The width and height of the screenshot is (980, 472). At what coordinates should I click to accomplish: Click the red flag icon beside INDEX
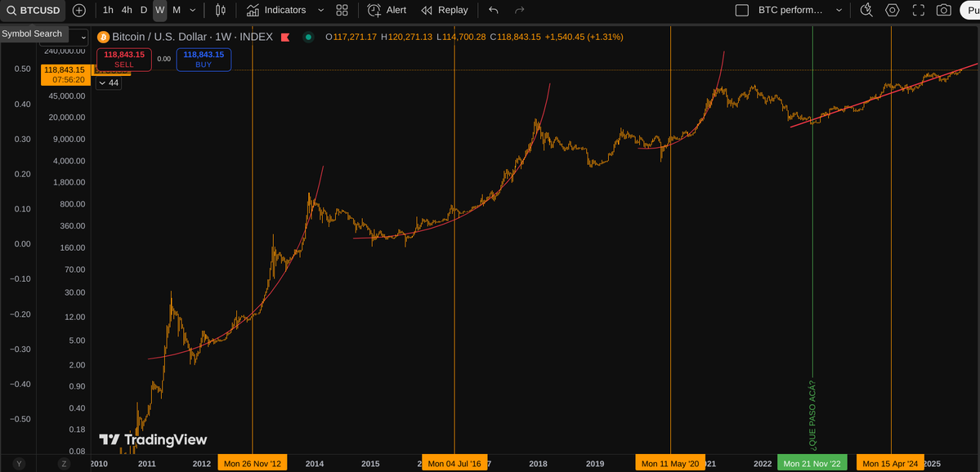(x=285, y=38)
